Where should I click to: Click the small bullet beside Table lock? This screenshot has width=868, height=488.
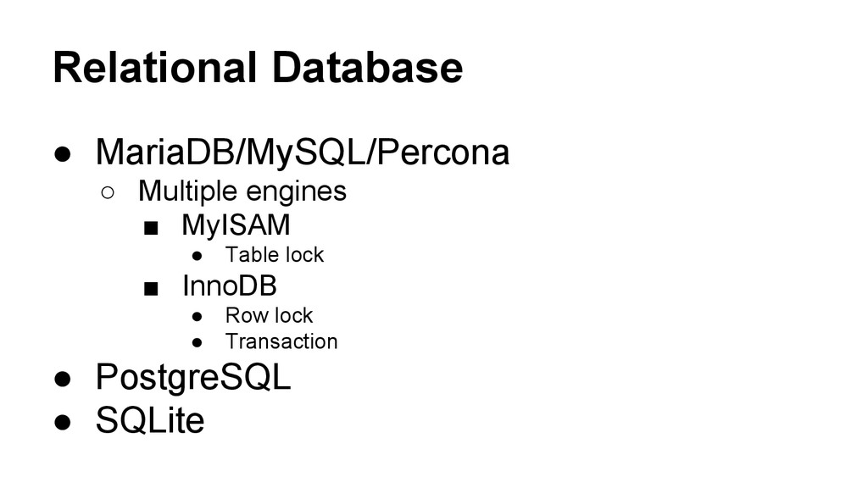click(x=197, y=256)
